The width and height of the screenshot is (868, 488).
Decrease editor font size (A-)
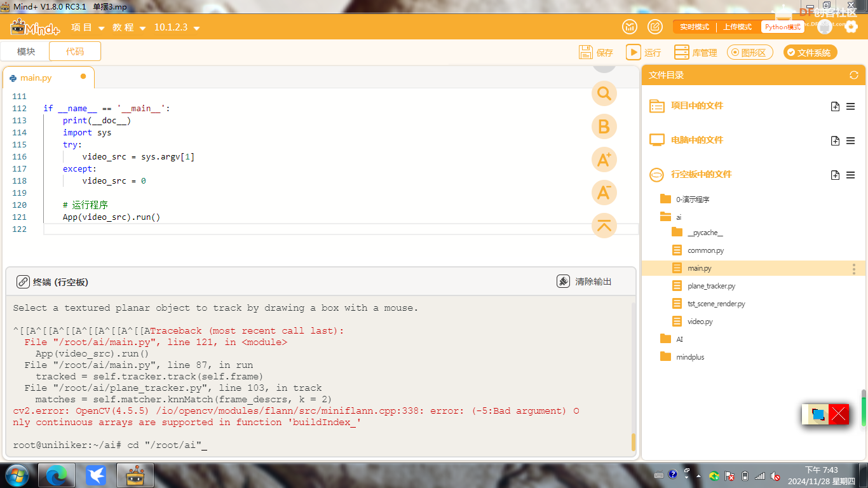(x=604, y=193)
